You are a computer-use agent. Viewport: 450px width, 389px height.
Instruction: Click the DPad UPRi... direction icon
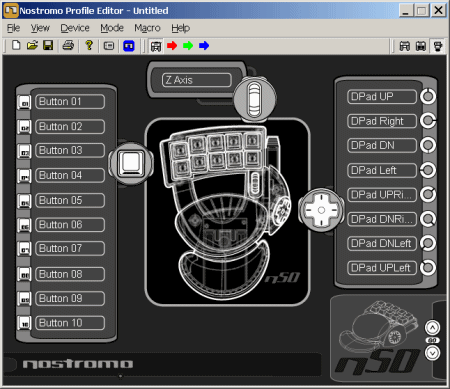[x=428, y=195]
